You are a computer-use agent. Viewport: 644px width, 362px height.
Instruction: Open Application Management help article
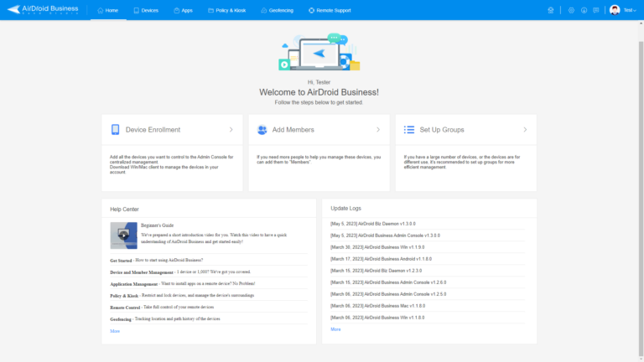click(182, 283)
